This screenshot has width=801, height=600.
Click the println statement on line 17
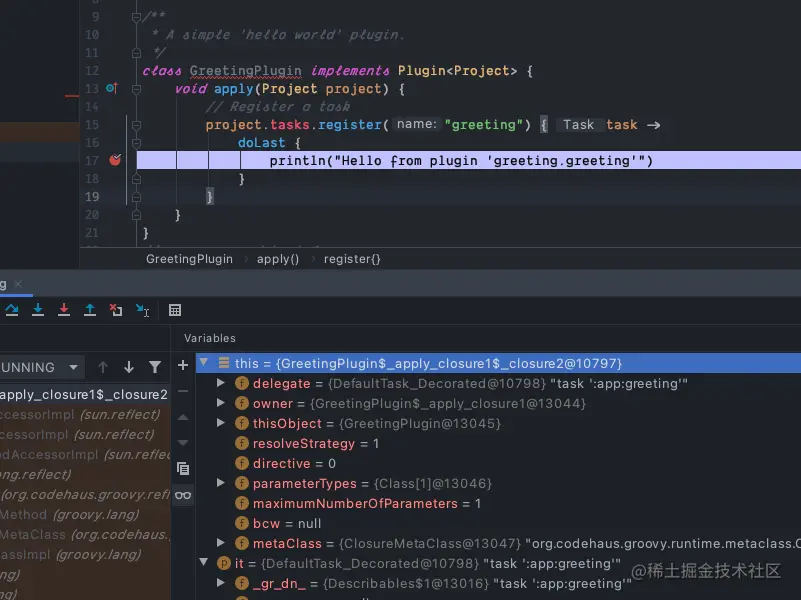(x=461, y=161)
